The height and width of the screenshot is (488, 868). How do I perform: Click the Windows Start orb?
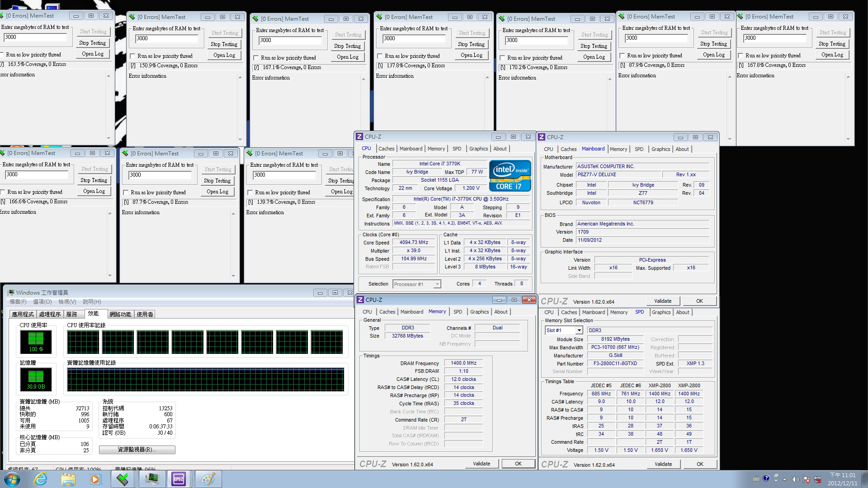(12, 479)
